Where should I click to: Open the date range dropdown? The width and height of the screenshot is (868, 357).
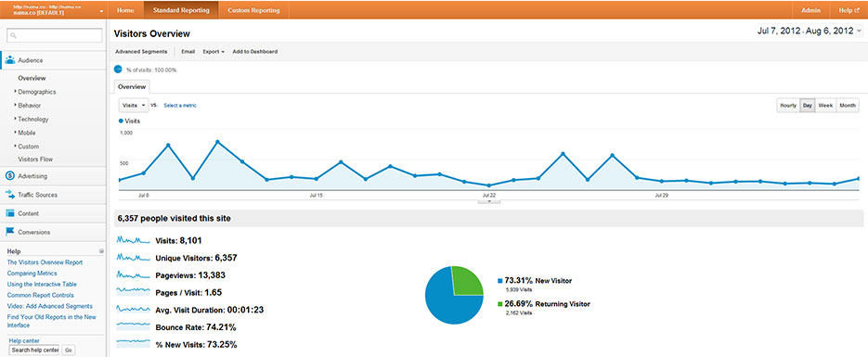click(x=809, y=32)
